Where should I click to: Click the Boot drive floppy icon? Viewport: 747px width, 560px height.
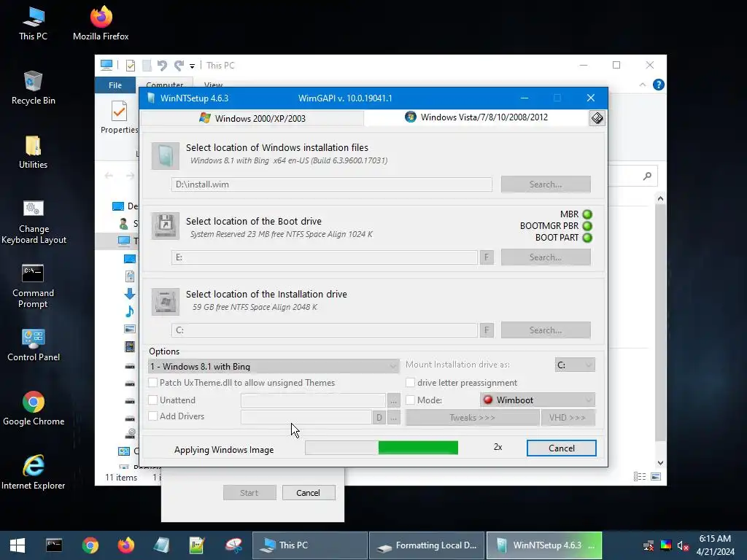[x=166, y=226]
